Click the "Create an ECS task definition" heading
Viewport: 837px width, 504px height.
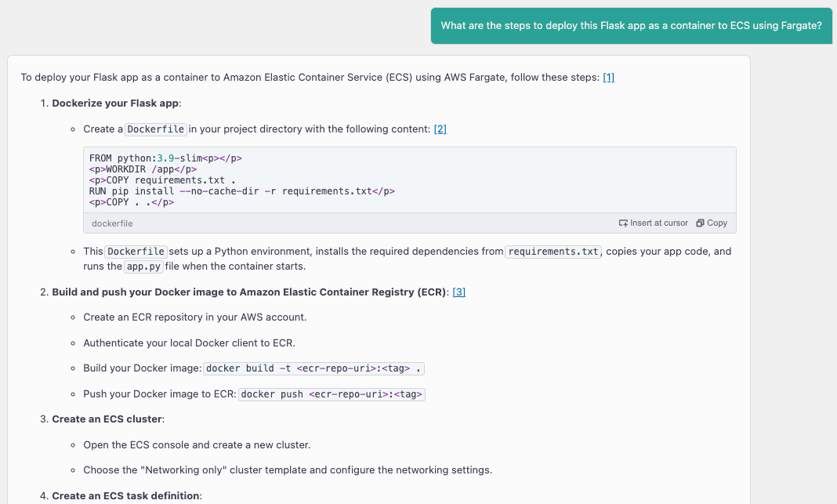coord(125,495)
